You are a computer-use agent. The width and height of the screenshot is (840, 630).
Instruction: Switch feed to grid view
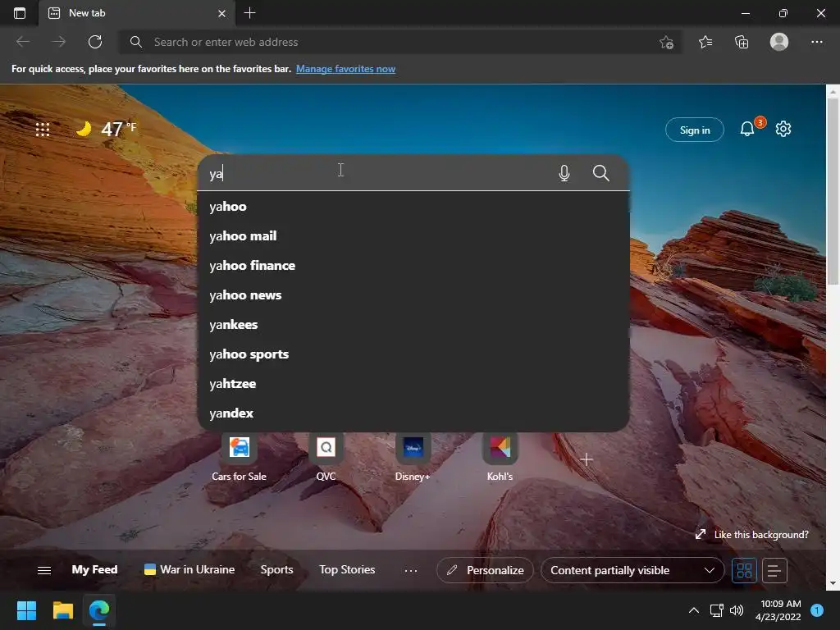click(744, 570)
